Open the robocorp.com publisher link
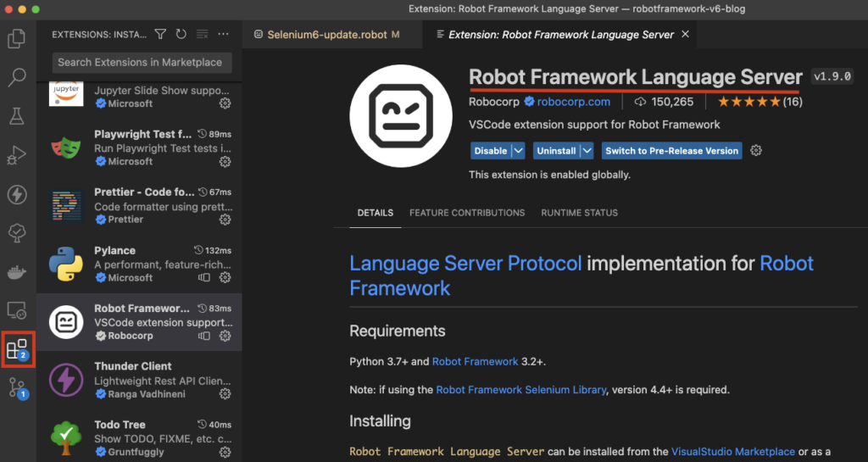Image resolution: width=868 pixels, height=462 pixels. pos(574,102)
